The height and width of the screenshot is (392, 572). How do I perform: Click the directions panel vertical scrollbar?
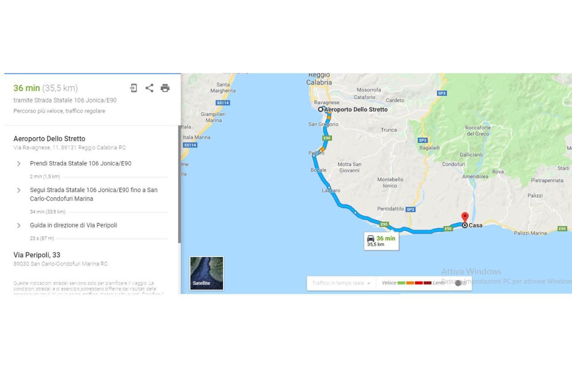point(179,184)
